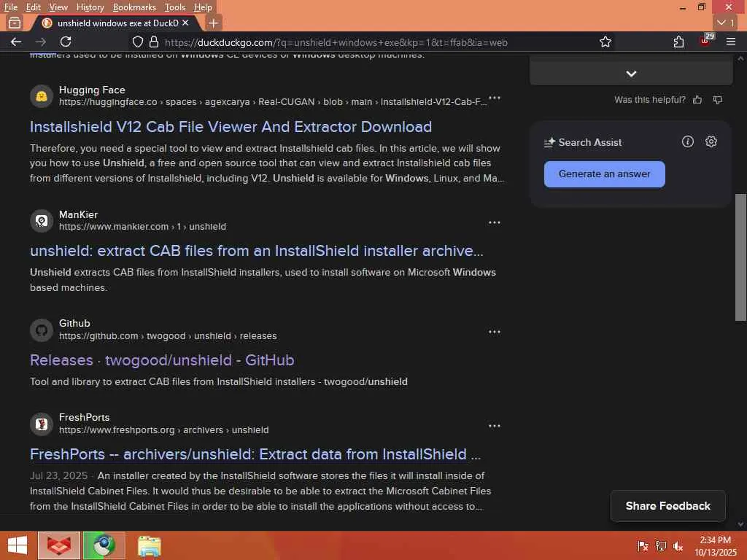Open the File menu

coord(10,7)
